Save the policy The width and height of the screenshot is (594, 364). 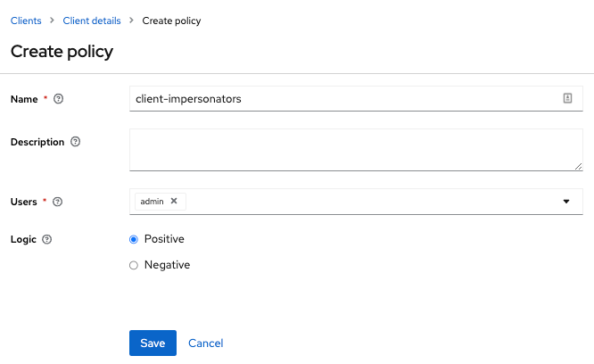(153, 343)
